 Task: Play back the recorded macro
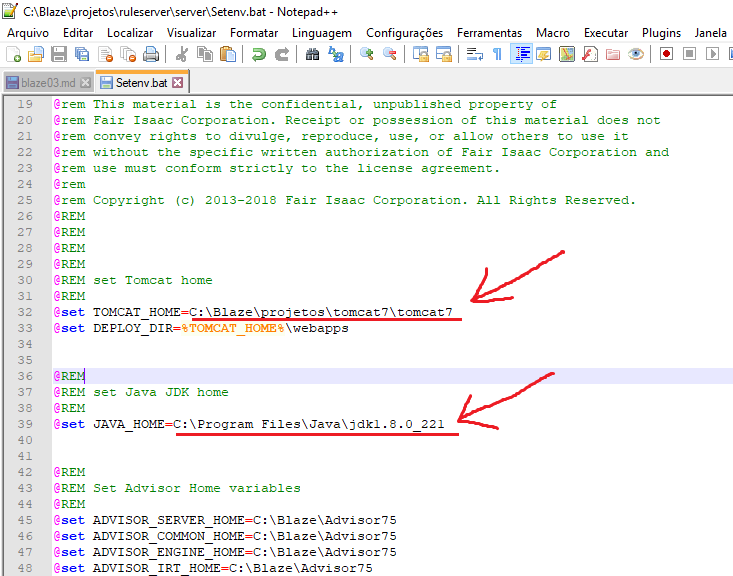712,54
